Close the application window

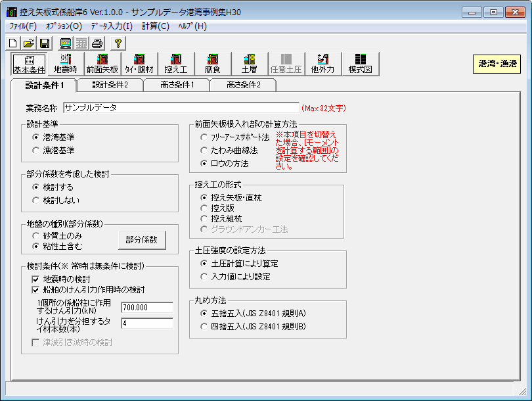(515, 12)
